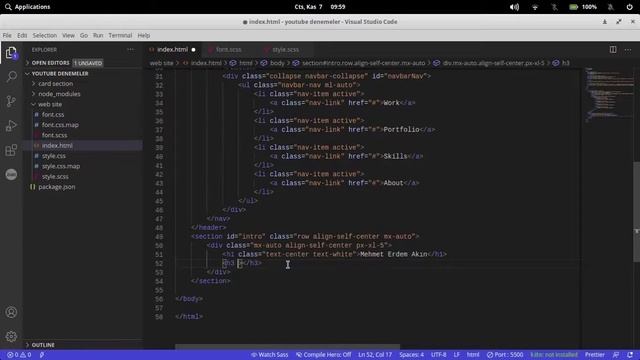
Task: Click the feedback icon in status bar
Action: pyautogui.click(x=616, y=355)
